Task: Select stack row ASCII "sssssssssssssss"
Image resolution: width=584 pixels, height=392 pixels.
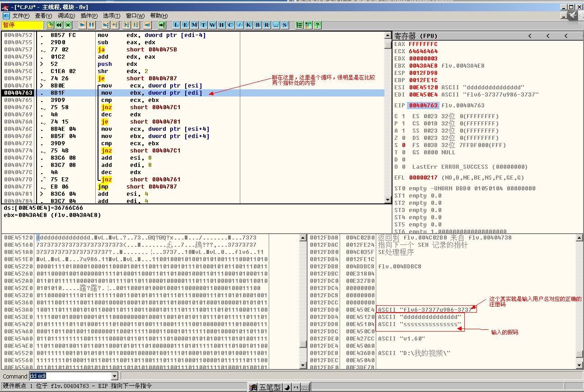Action: coord(442,324)
